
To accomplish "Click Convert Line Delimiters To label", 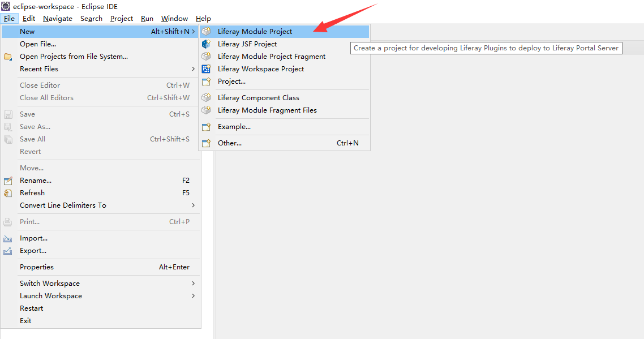I will (x=63, y=205).
